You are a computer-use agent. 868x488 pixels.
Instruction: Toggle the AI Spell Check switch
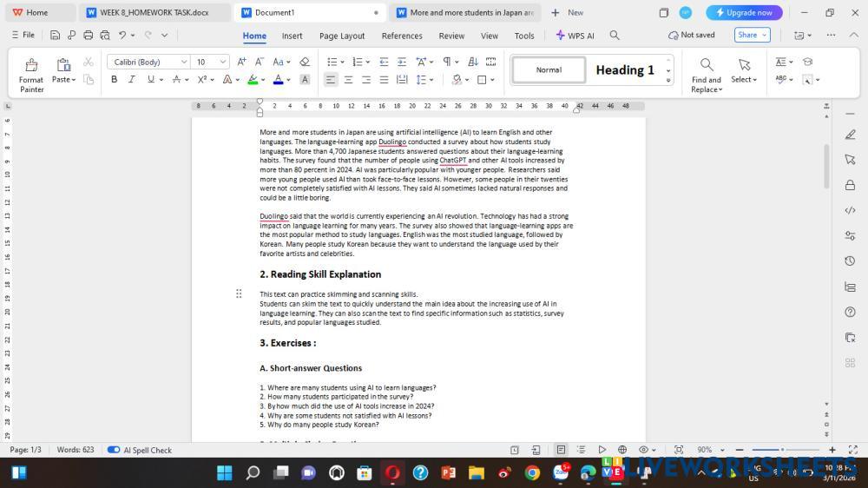(114, 450)
